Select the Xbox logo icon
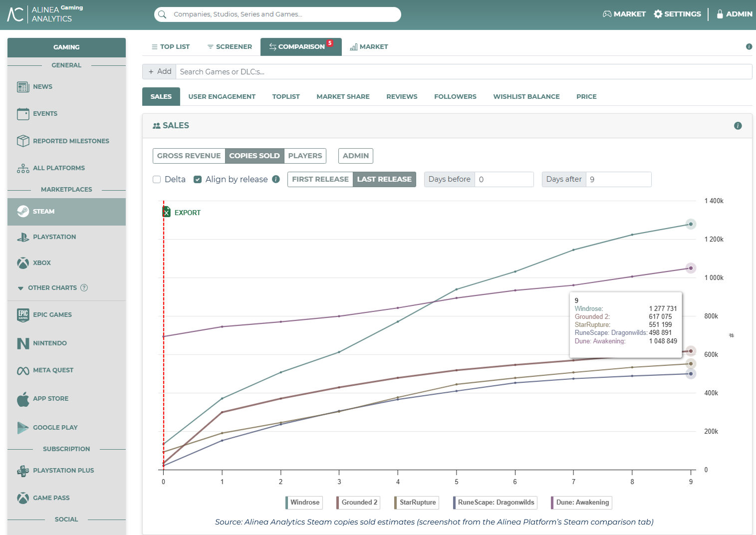This screenshot has width=756, height=535. [x=23, y=263]
